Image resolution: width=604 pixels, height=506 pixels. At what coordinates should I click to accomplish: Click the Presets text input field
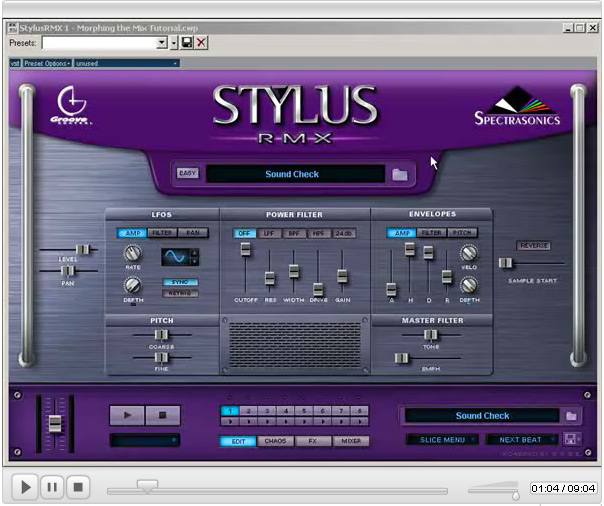(99, 42)
